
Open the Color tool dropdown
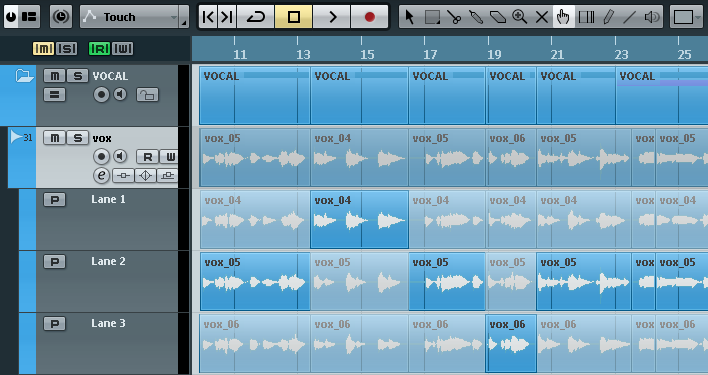(x=687, y=17)
